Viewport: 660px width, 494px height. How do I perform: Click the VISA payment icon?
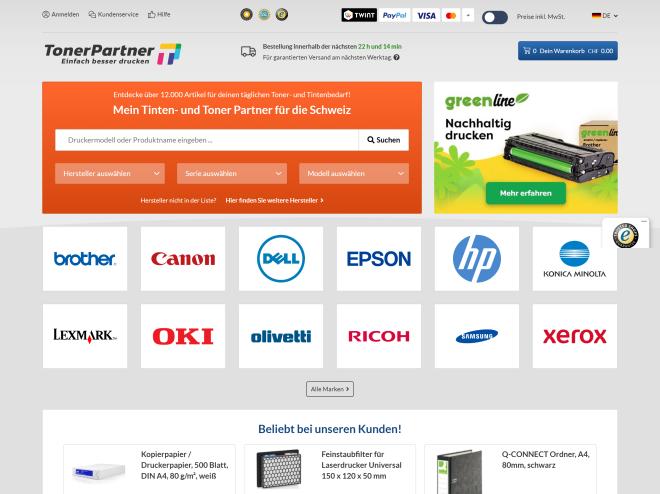426,15
